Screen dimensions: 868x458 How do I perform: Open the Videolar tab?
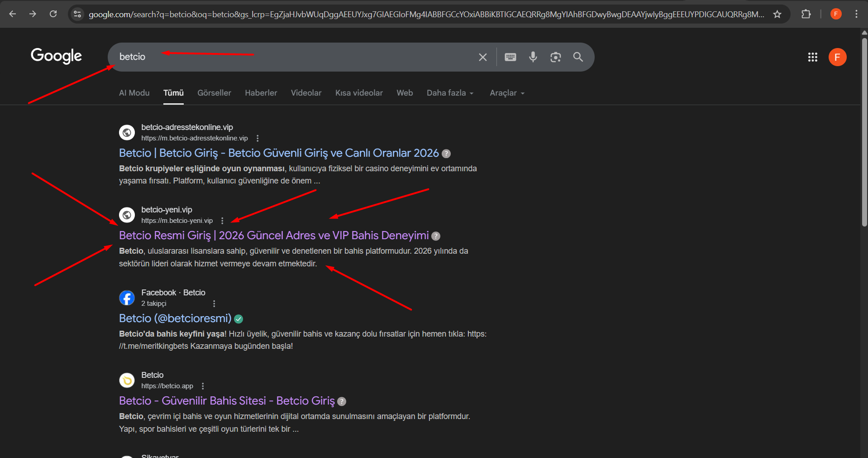(306, 93)
